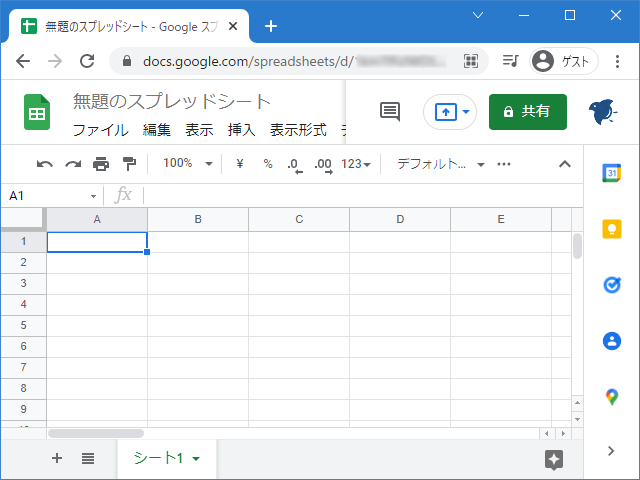This screenshot has width=640, height=480.
Task: Open the present-to-meeting dropdown arrow
Action: (x=466, y=111)
